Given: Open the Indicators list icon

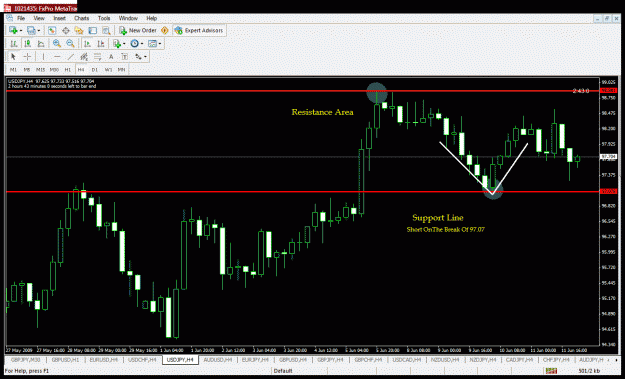Looking at the screenshot, I should tap(117, 43).
